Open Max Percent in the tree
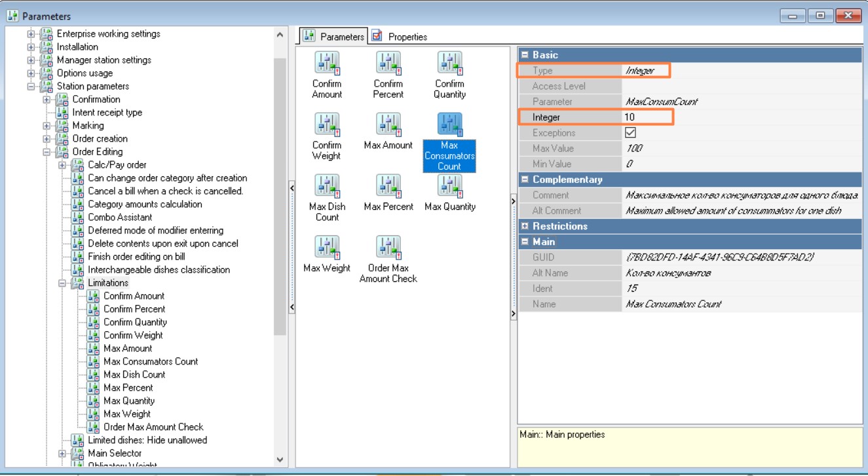Screen dimensions: 868x476 point(128,387)
